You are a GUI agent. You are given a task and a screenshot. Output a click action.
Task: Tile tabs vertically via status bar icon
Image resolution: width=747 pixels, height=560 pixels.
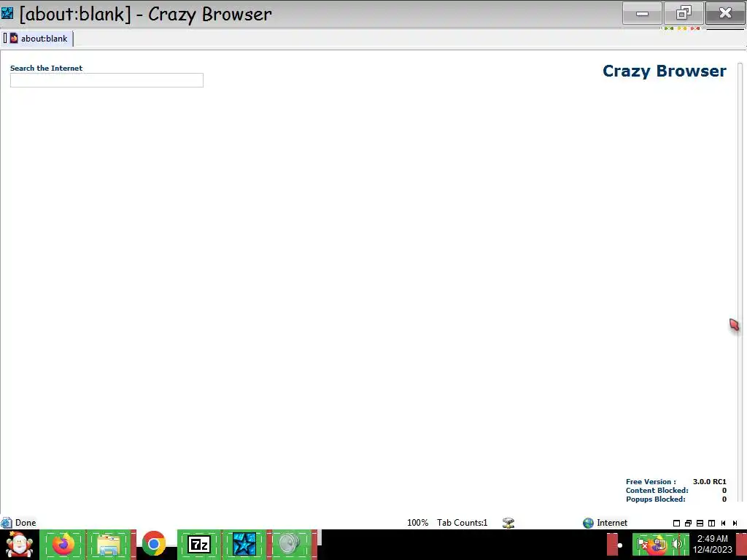711,524
